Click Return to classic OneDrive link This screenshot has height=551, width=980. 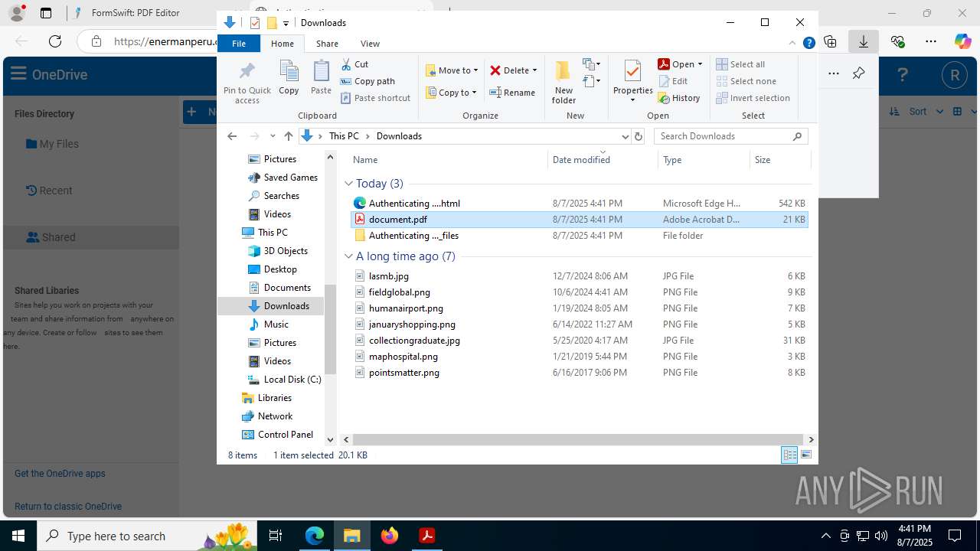68,507
